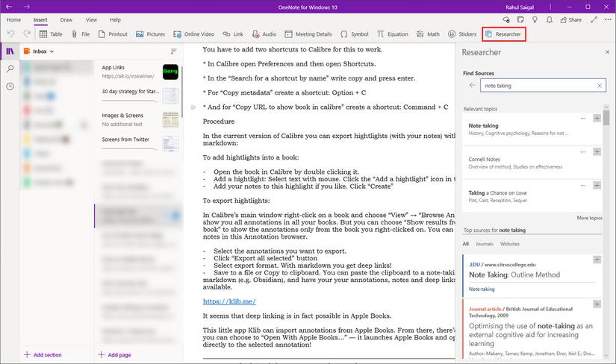Open the feed page icon
This screenshot has width=616, height=364.
point(520,19)
